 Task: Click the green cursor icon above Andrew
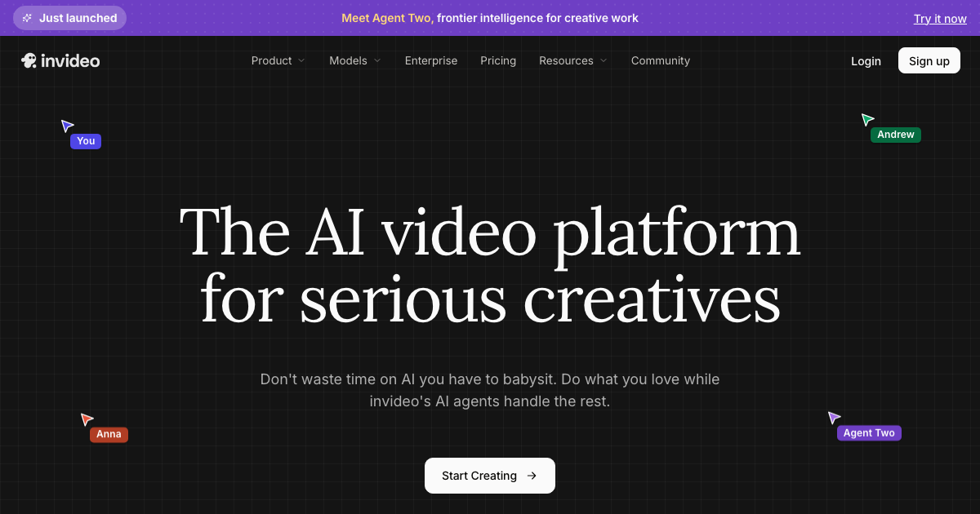(867, 120)
